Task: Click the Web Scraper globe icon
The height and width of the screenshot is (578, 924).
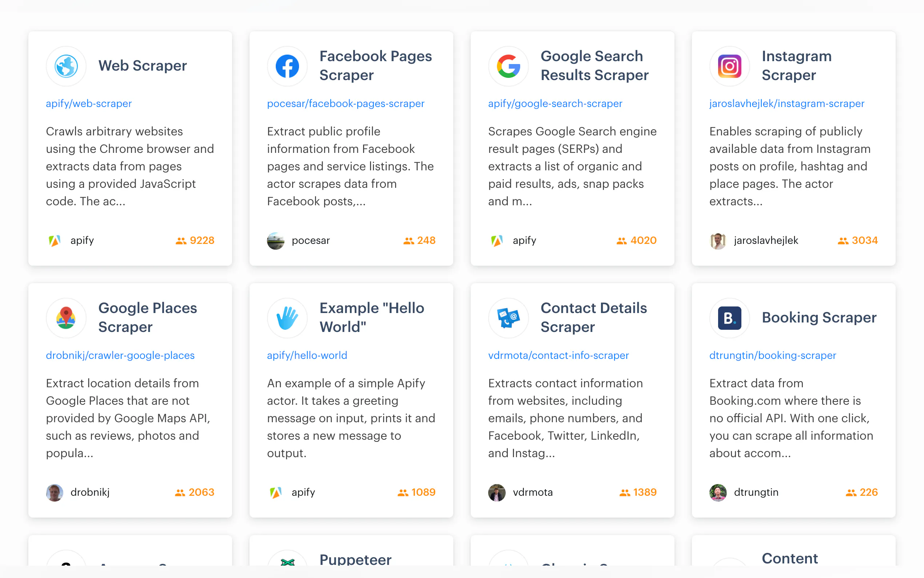Action: [66, 66]
